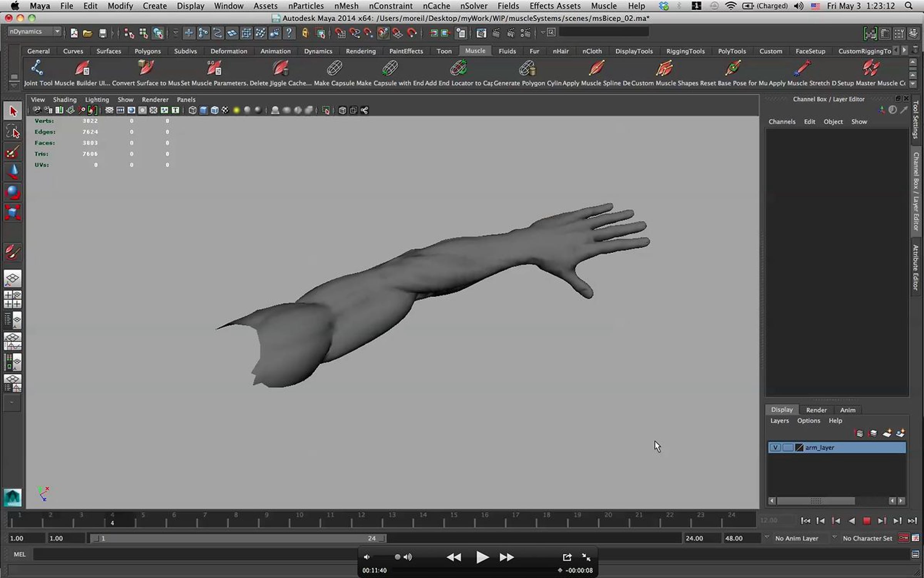Select the Joint Tool on the Muscle shelf

tap(37, 69)
